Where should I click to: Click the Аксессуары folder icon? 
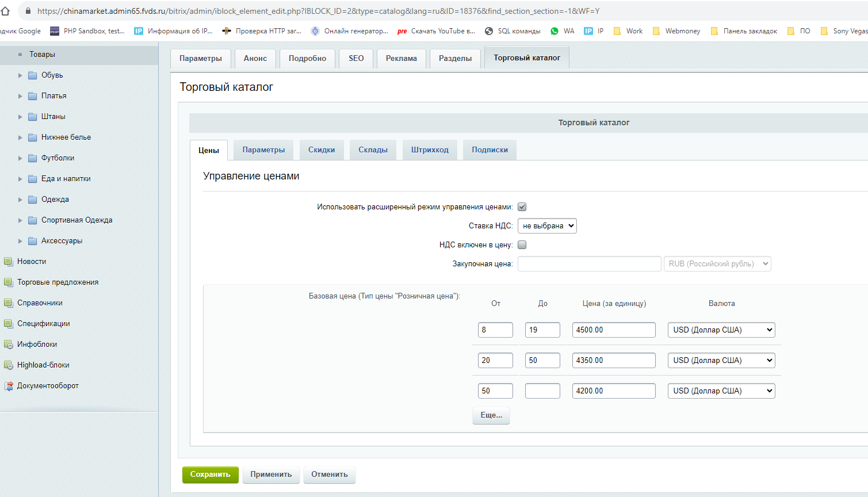(x=33, y=241)
